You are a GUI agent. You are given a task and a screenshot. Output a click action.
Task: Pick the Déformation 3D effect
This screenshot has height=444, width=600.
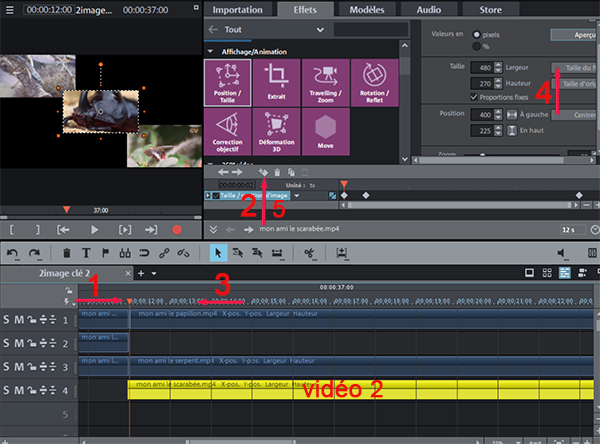pos(277,132)
